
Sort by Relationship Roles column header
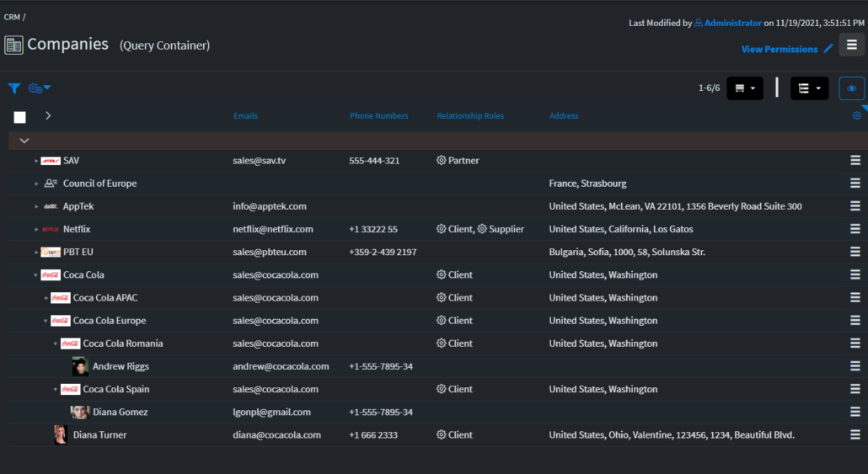(x=470, y=115)
